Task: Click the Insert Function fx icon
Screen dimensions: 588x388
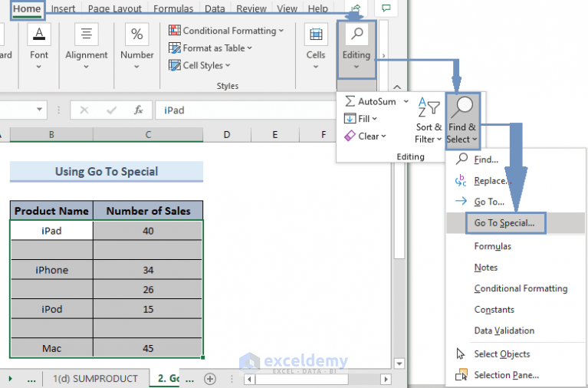Action: 138,110
